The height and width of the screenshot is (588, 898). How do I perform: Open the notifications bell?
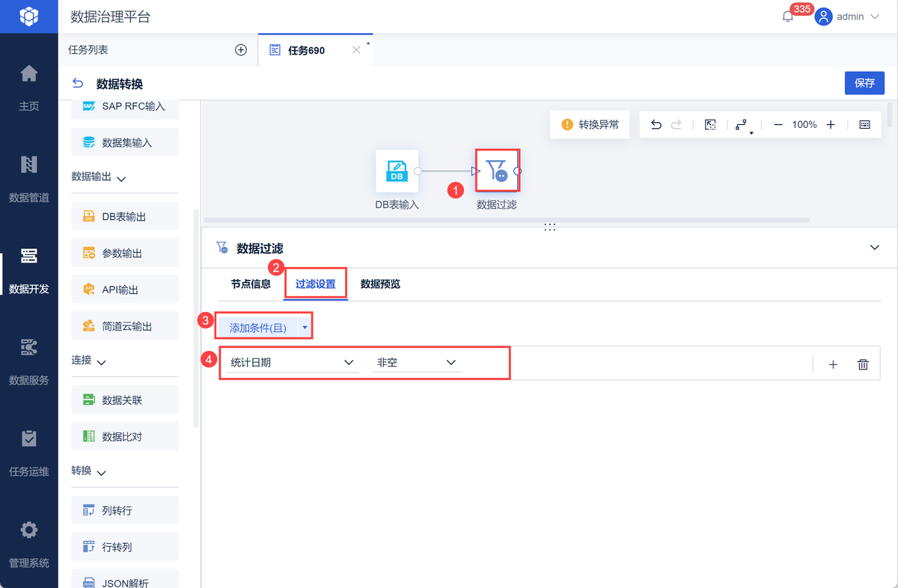point(788,16)
